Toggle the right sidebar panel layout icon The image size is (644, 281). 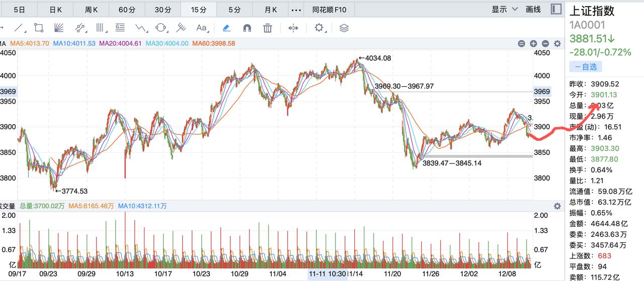pos(556,9)
